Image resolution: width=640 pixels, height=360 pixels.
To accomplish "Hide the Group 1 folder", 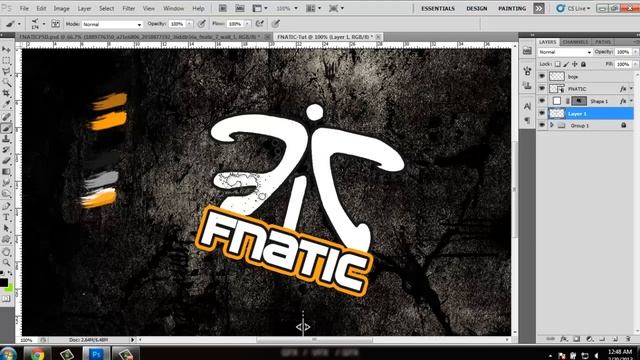I will pyautogui.click(x=542, y=126).
